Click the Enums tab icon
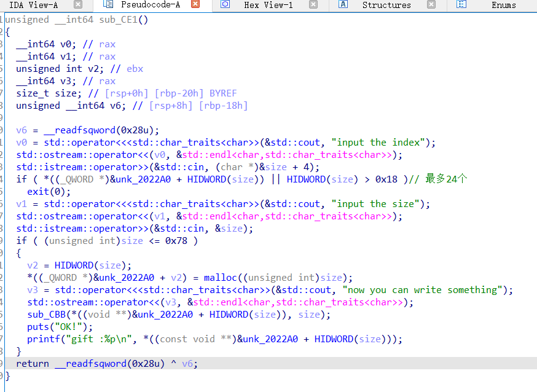 461,5
